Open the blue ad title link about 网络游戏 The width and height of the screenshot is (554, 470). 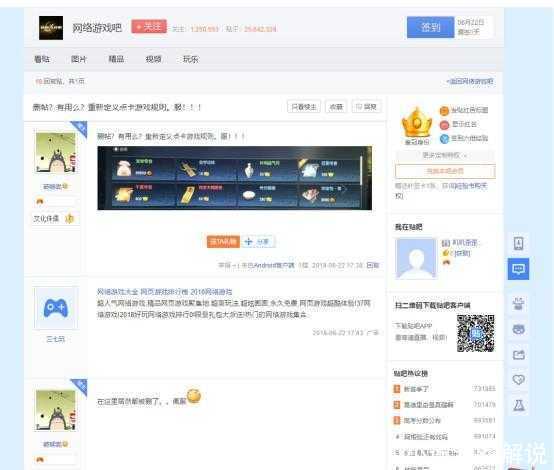pos(165,292)
